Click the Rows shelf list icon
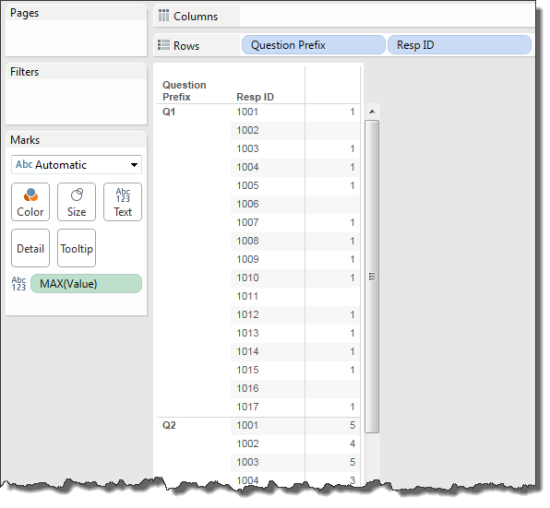Image resolution: width=550 pixels, height=508 pixels. (163, 45)
